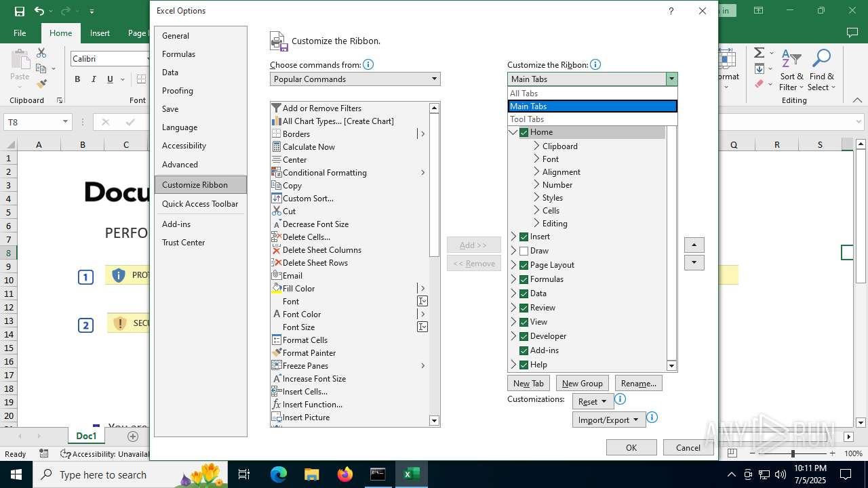Uncheck the Add-ins tab checkbox
Image resolution: width=868 pixels, height=488 pixels.
[x=524, y=350]
